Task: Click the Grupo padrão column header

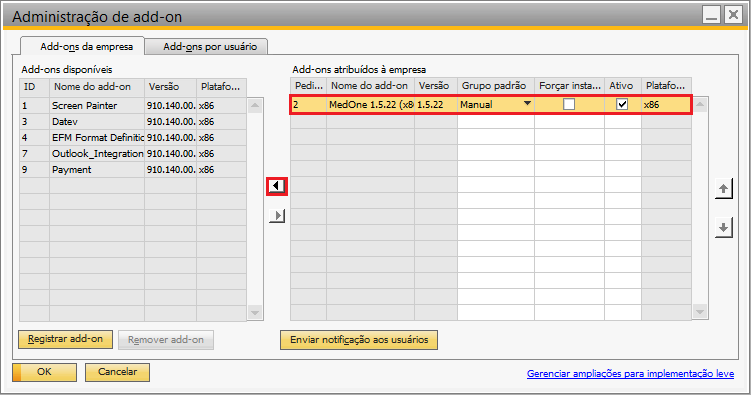Action: click(x=496, y=86)
